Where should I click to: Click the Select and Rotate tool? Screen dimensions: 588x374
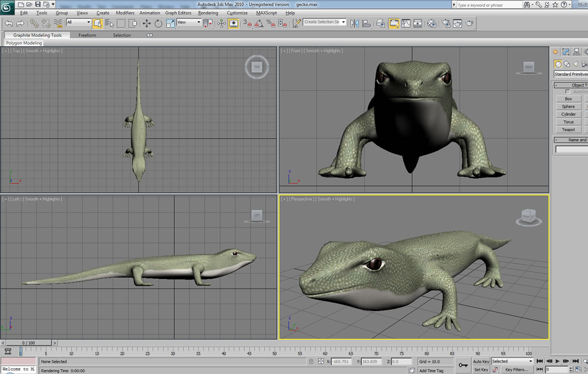[158, 24]
